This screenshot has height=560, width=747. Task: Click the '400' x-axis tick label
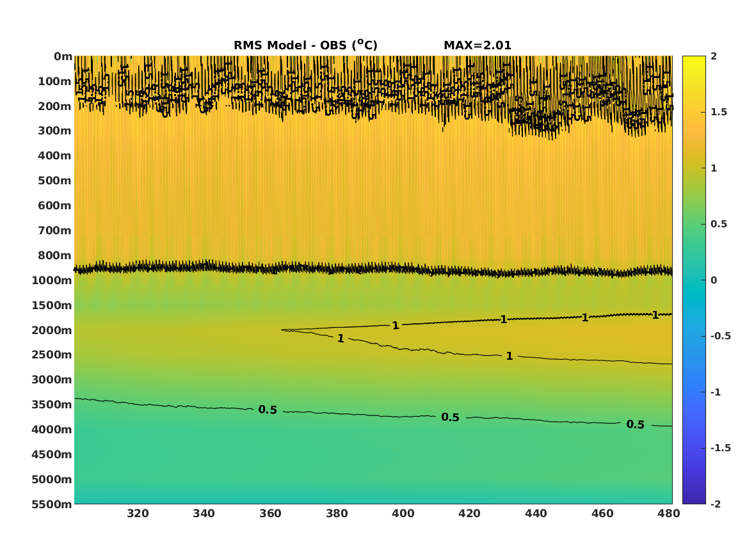[403, 513]
